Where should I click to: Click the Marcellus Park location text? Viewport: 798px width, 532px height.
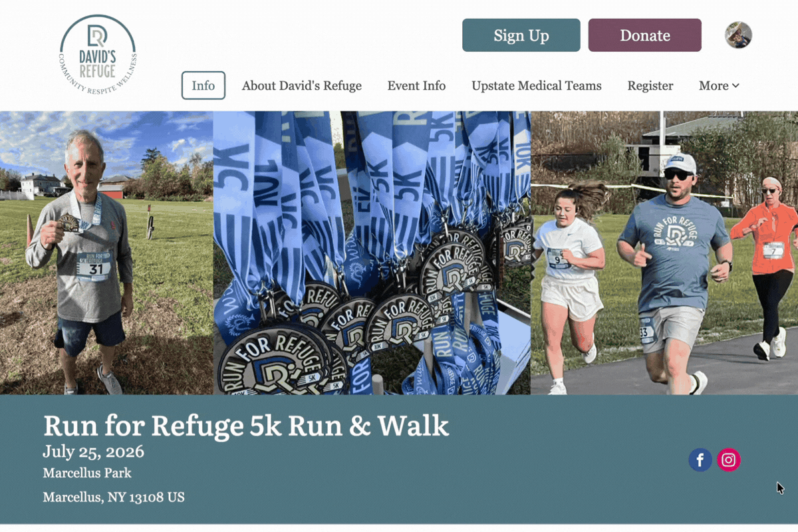87,473
